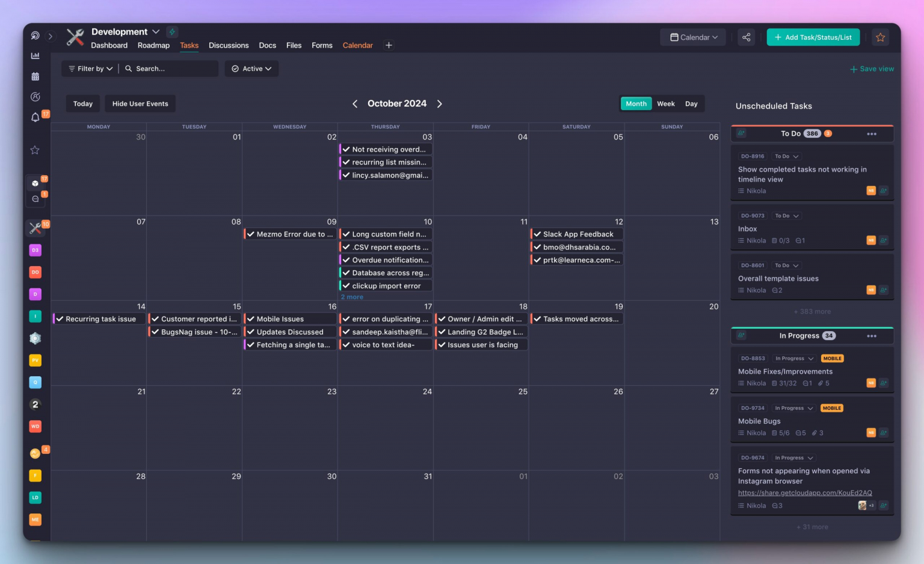Open the Filter by dropdown
This screenshot has width=924, height=564.
(90, 69)
